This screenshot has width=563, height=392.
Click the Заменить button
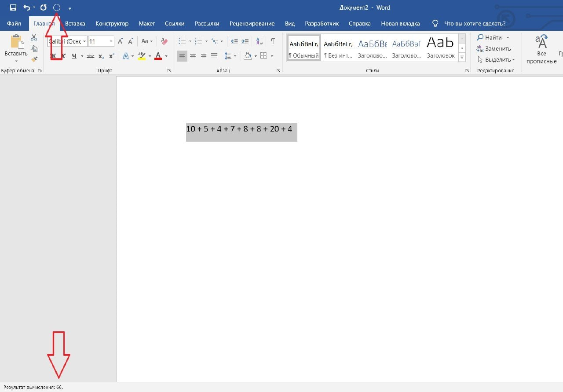tap(494, 48)
